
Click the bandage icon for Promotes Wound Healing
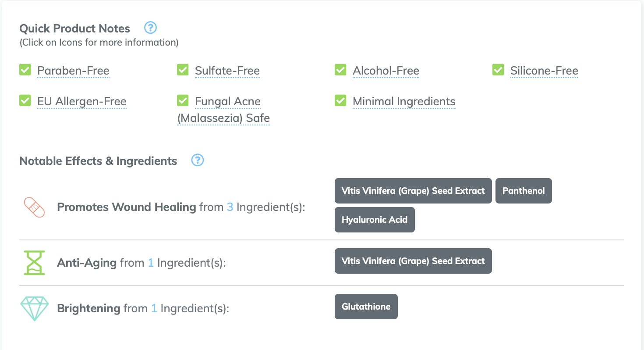pyautogui.click(x=34, y=207)
